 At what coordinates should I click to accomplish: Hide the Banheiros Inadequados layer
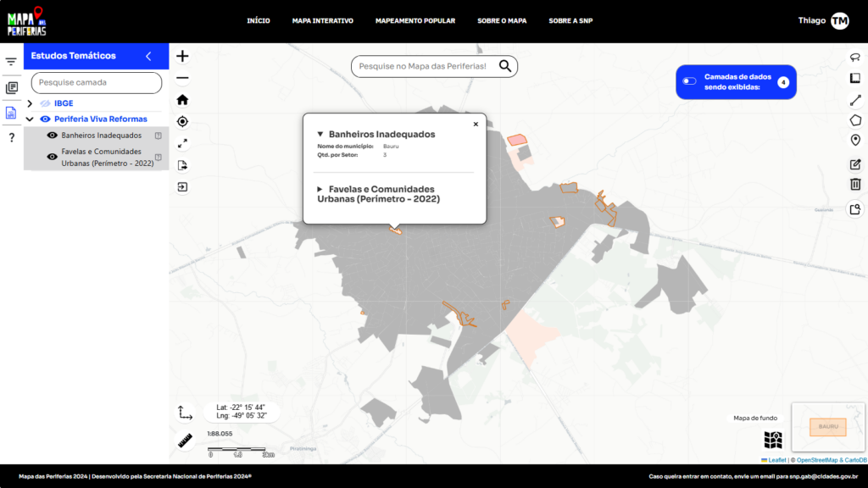pos(52,136)
